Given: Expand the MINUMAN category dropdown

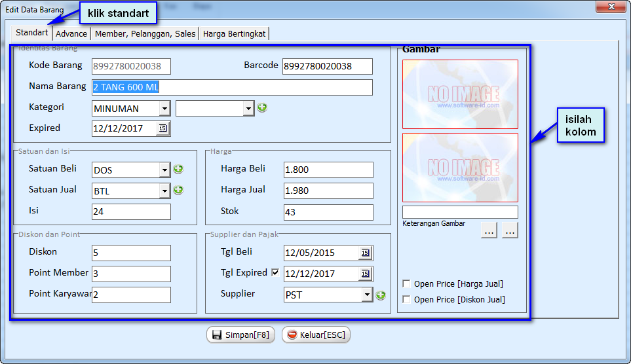Looking at the screenshot, I should pos(164,109).
